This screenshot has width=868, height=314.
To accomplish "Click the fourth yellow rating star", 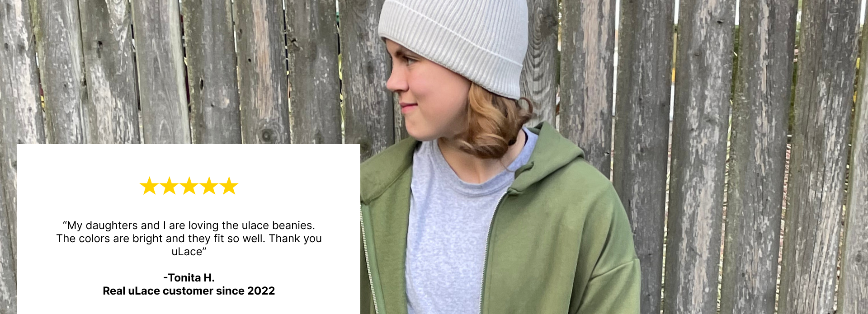I will tap(209, 186).
